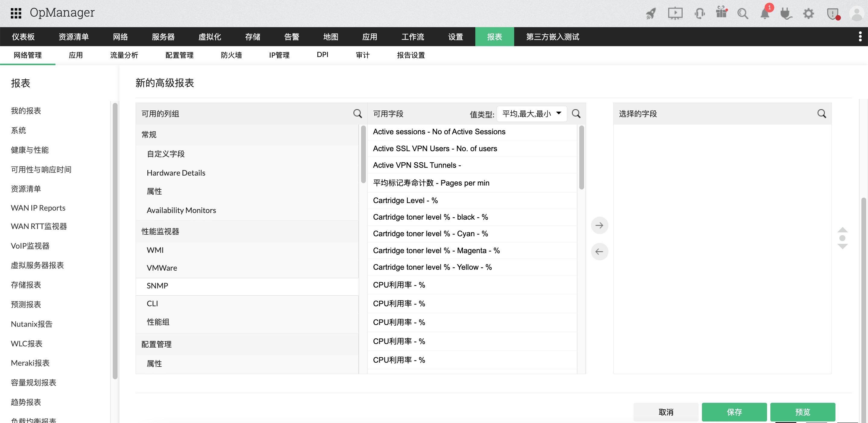The image size is (868, 423).
Task: Open the 工作流 menu item
Action: pos(412,37)
